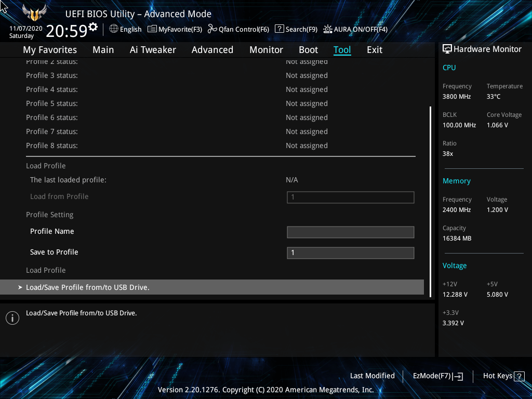Click the Profile Setting heading

pos(49,215)
